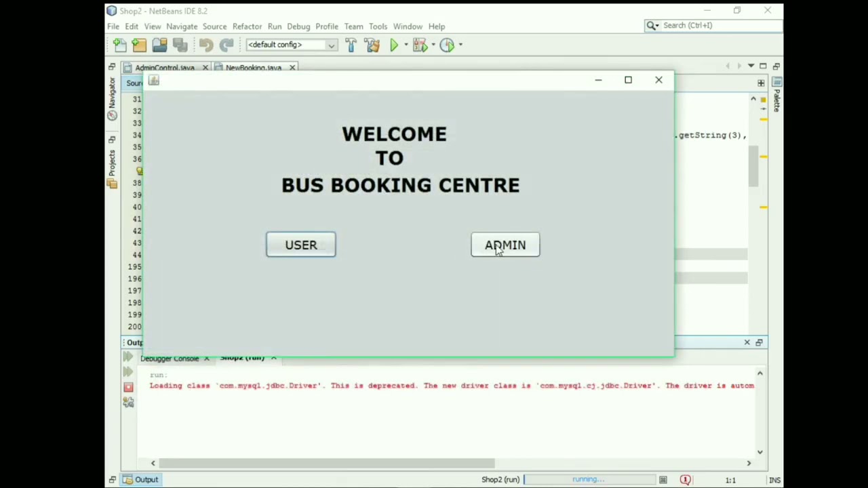
Task: Click the Open Project icon
Action: (159, 45)
